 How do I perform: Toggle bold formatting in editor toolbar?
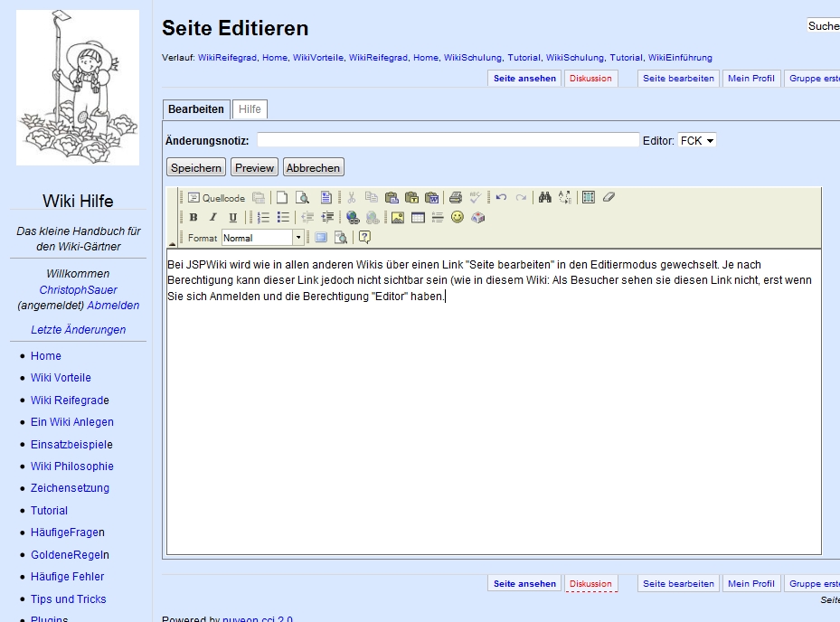pyautogui.click(x=193, y=217)
